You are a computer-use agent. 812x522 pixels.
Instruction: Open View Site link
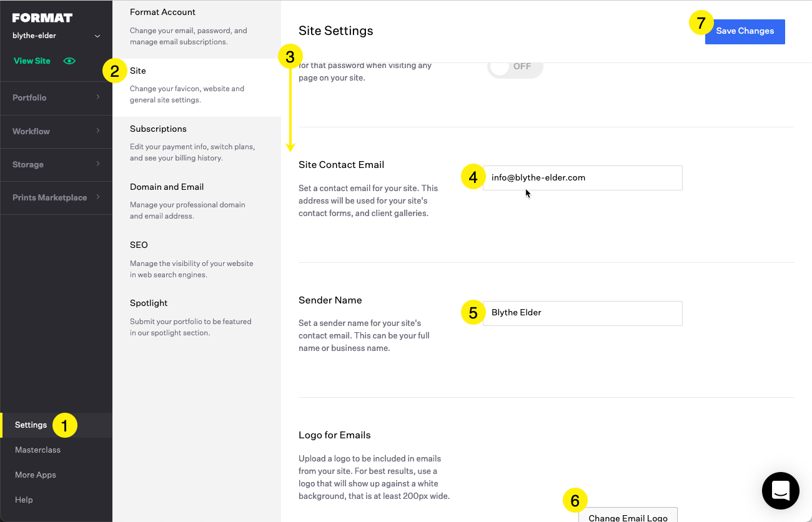coord(32,61)
